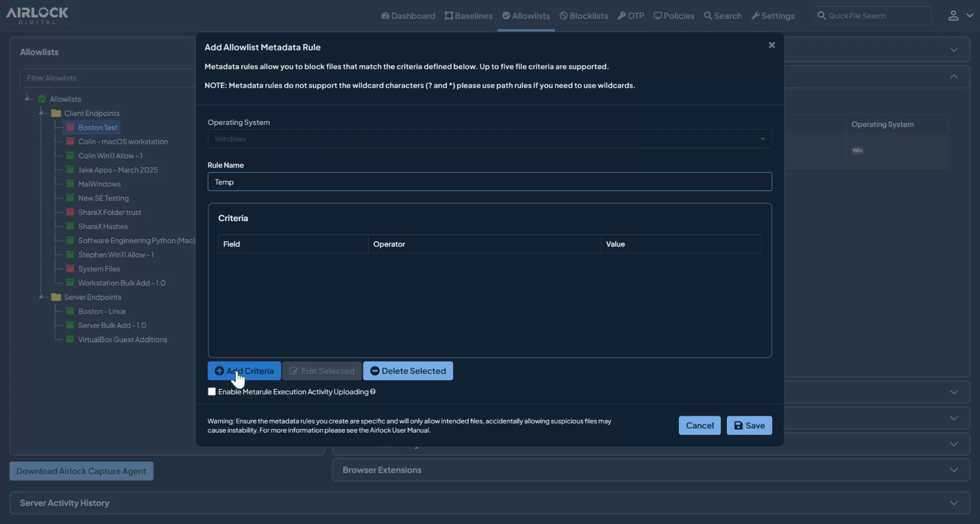
Task: Click the Settings wrench icon
Action: tap(755, 15)
